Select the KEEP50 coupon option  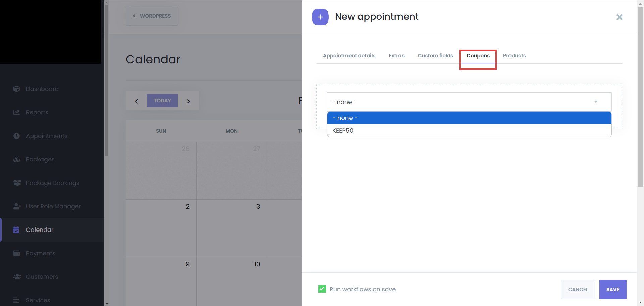coord(343,131)
